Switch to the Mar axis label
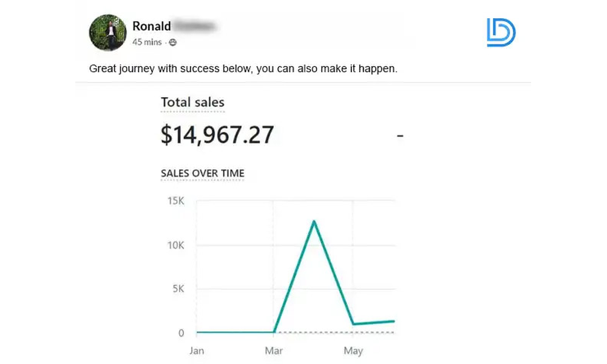The height and width of the screenshot is (364, 607). coord(273,351)
